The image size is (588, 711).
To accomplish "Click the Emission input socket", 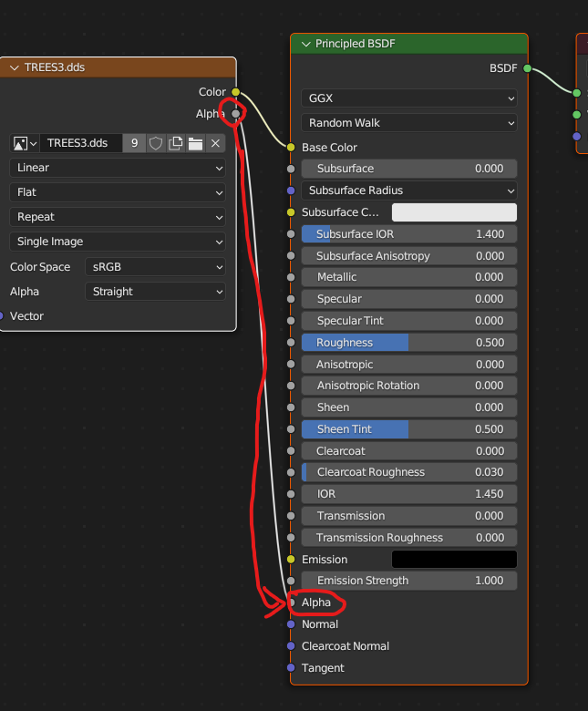I will coord(291,560).
